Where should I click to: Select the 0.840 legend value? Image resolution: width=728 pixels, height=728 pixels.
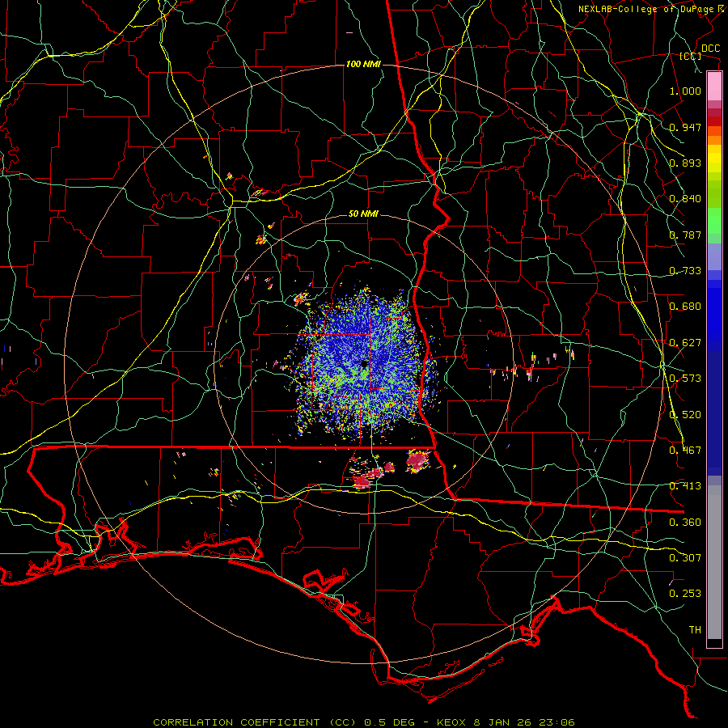point(685,199)
